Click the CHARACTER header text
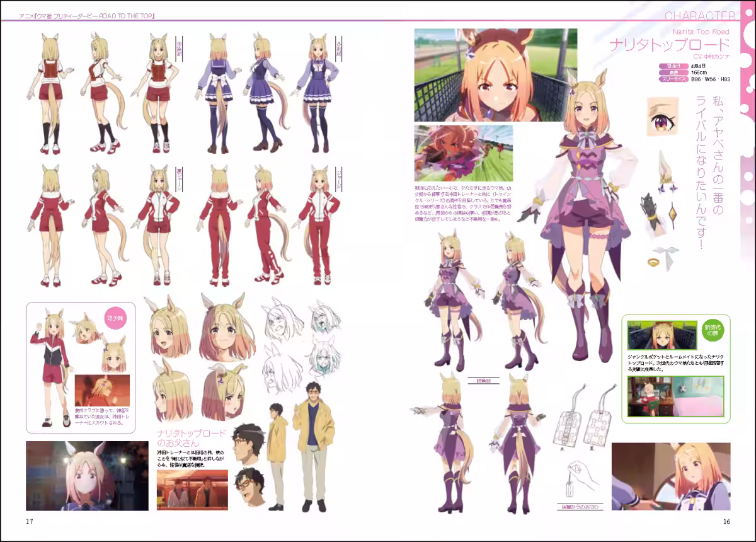Image resolution: width=756 pixels, height=542 pixels. [x=699, y=16]
